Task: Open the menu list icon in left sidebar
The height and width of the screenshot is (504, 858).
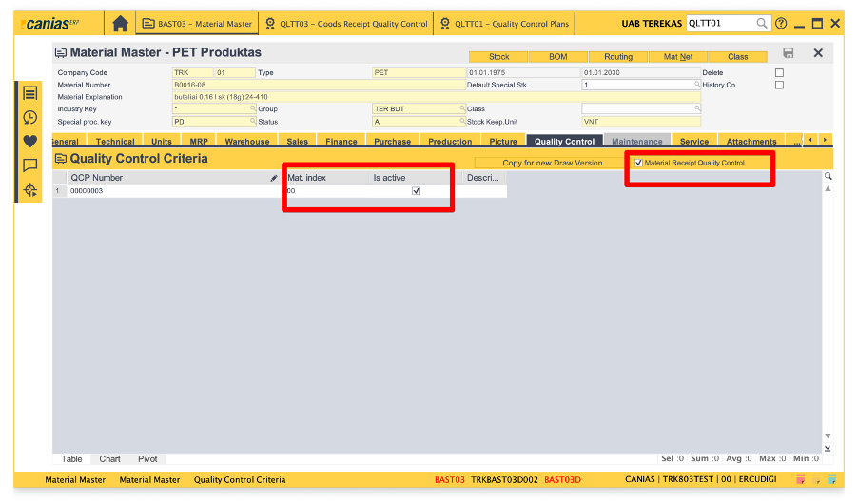Action: [30, 93]
